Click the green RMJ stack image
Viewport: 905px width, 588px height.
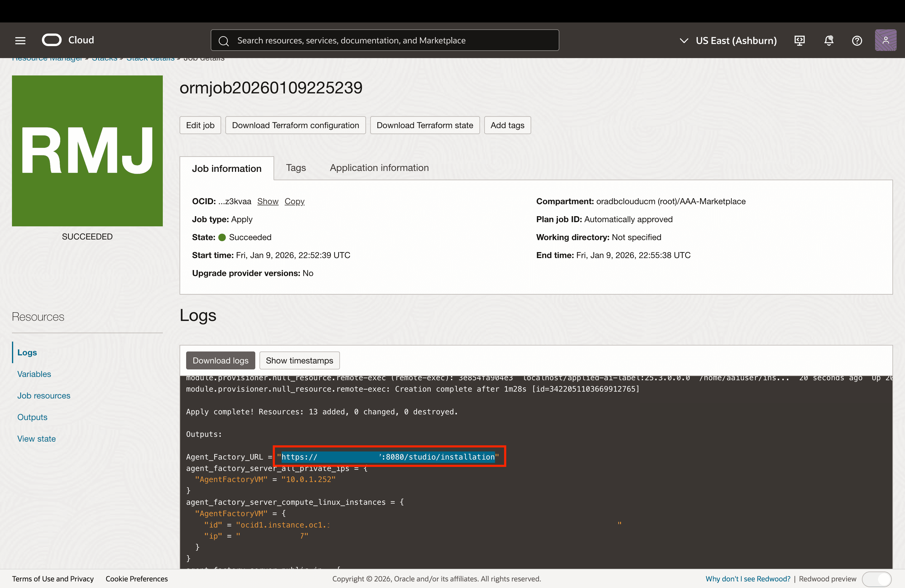87,151
